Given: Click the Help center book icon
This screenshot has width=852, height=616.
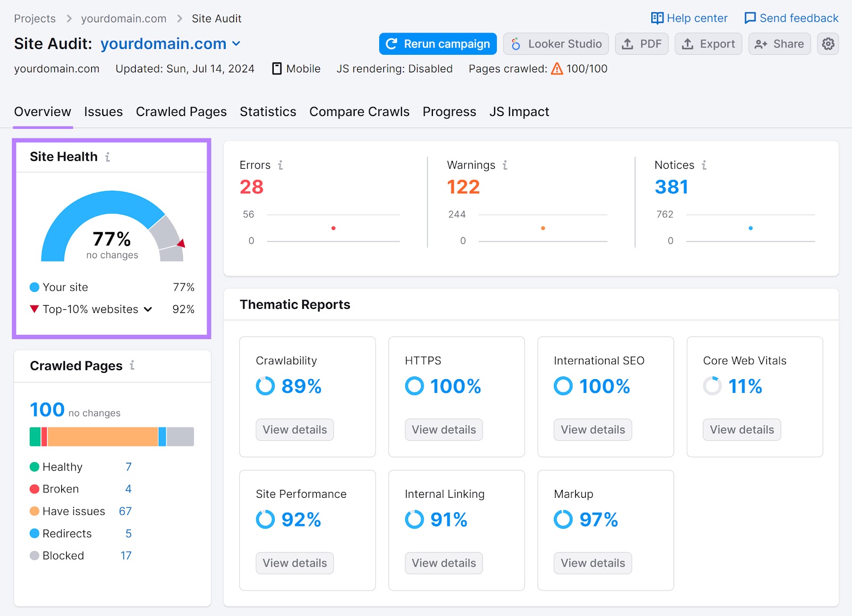Looking at the screenshot, I should pos(658,18).
